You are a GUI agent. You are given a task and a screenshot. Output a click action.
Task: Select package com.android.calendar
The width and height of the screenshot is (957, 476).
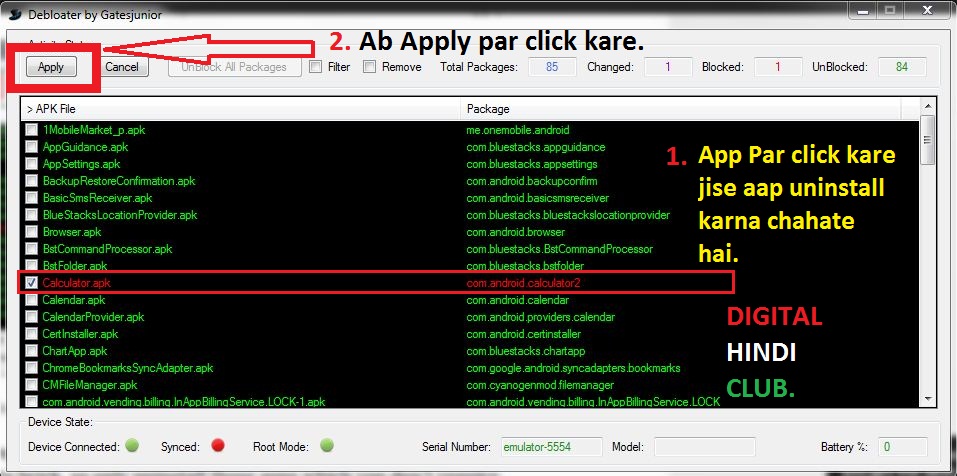coord(518,300)
